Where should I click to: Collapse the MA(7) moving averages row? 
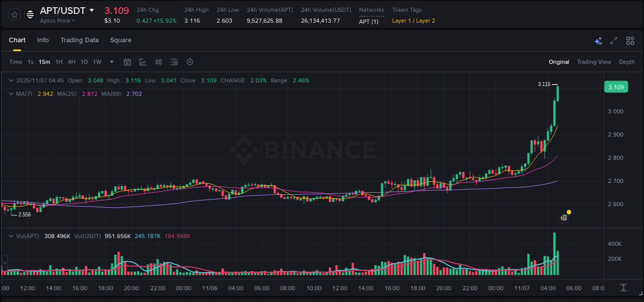pyautogui.click(x=11, y=94)
